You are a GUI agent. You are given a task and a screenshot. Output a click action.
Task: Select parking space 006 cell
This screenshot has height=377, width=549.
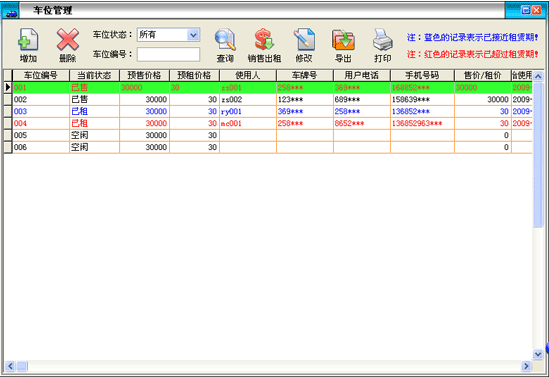coord(41,147)
